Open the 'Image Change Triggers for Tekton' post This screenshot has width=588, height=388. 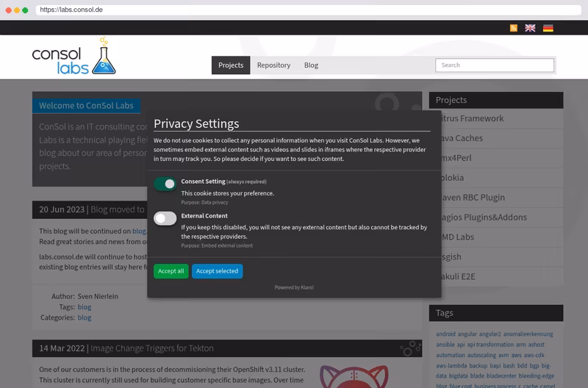152,348
